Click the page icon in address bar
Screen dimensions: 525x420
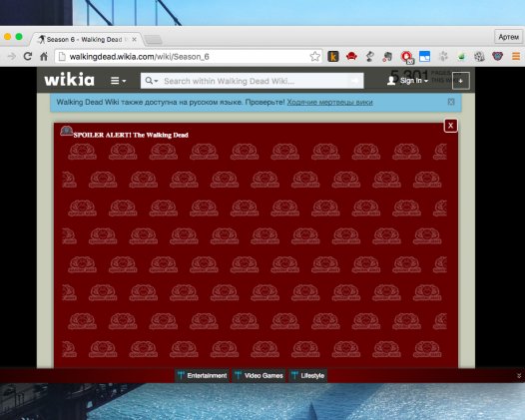[x=62, y=56]
